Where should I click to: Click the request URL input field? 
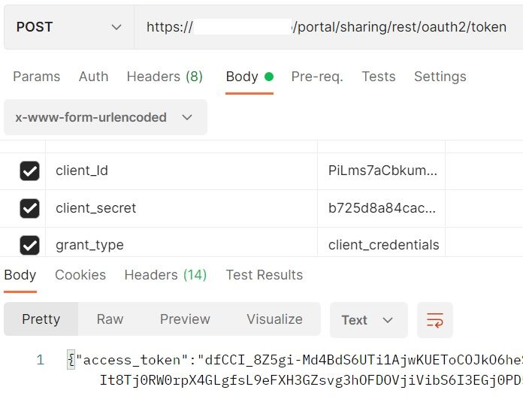pos(327,27)
